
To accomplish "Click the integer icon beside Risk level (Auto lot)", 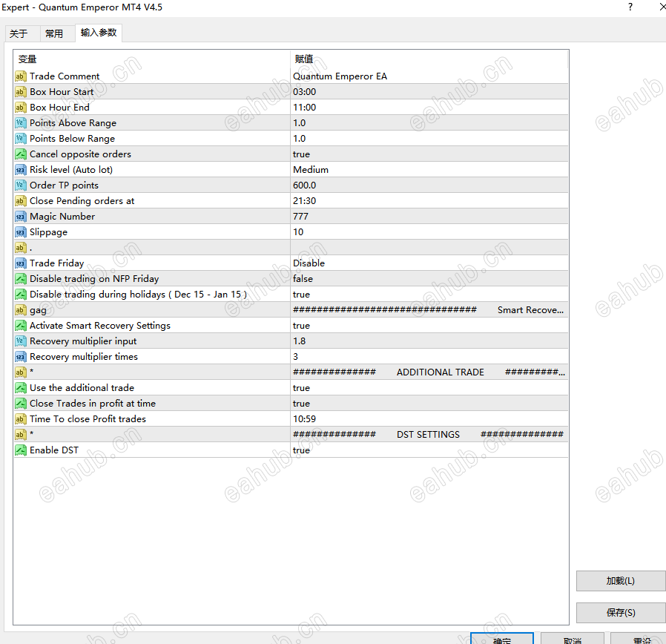I will click(x=20, y=170).
